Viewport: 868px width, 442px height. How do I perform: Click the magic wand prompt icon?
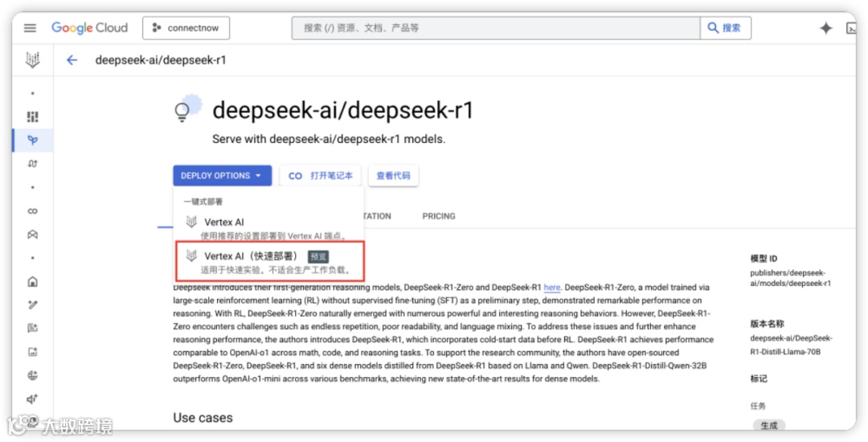coord(33,305)
